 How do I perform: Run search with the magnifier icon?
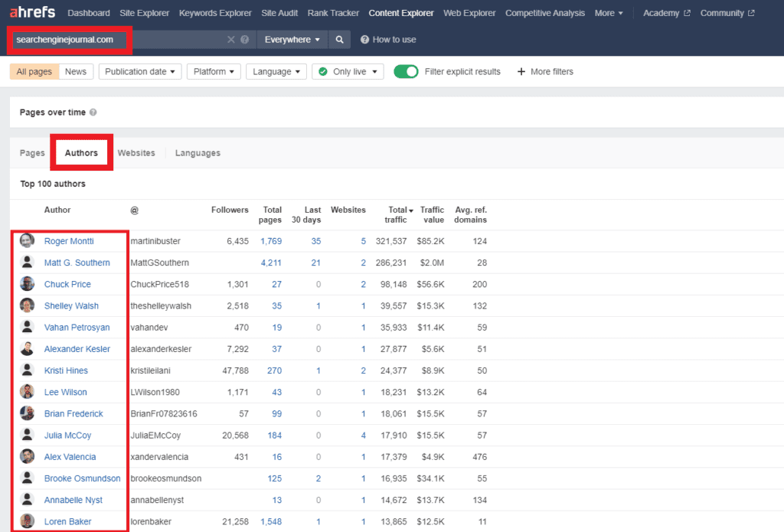[x=339, y=40]
